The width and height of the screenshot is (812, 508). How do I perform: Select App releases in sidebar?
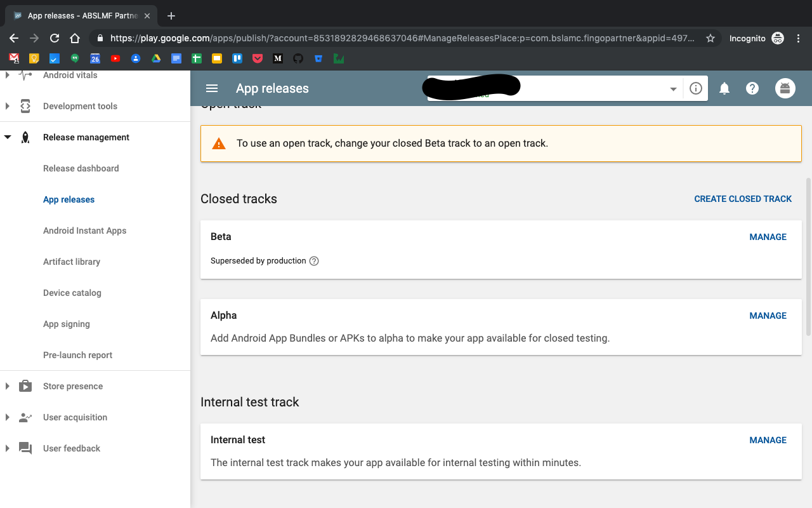pyautogui.click(x=69, y=199)
